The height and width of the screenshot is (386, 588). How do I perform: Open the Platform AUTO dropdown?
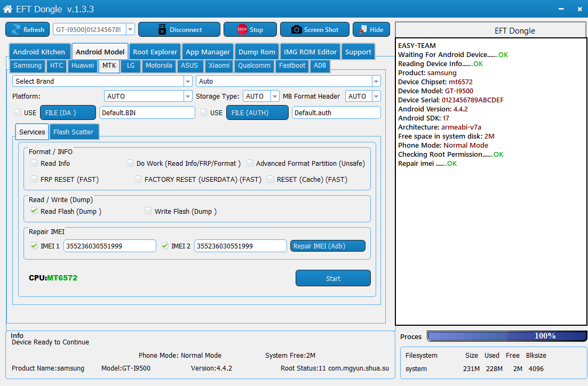point(188,96)
